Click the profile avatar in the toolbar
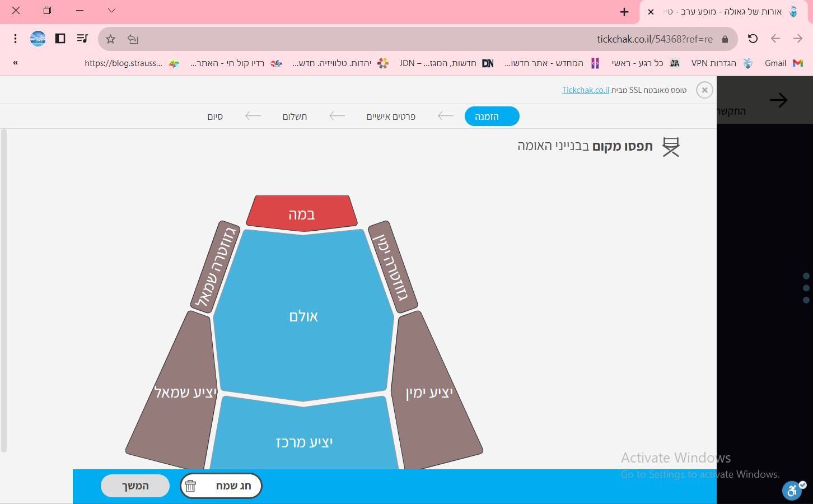The width and height of the screenshot is (813, 504). (x=38, y=39)
